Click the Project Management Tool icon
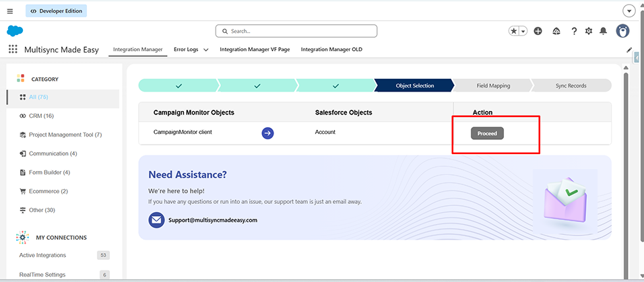This screenshot has height=282, width=644. [23, 135]
